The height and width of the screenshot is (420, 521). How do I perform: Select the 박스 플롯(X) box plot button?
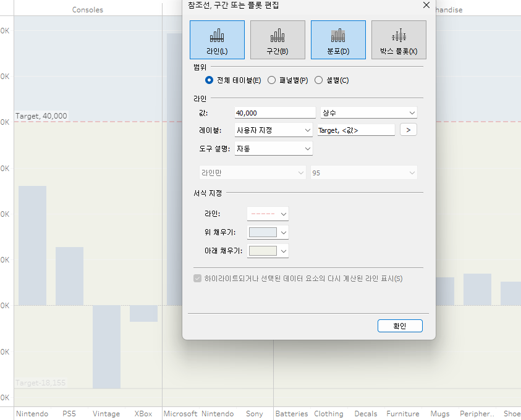[399, 40]
